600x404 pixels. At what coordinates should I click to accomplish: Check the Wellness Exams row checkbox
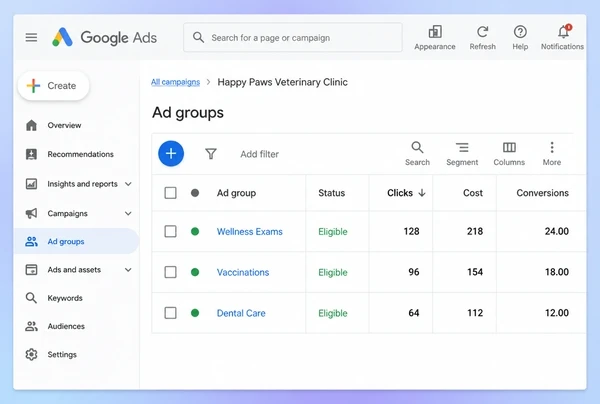170,231
